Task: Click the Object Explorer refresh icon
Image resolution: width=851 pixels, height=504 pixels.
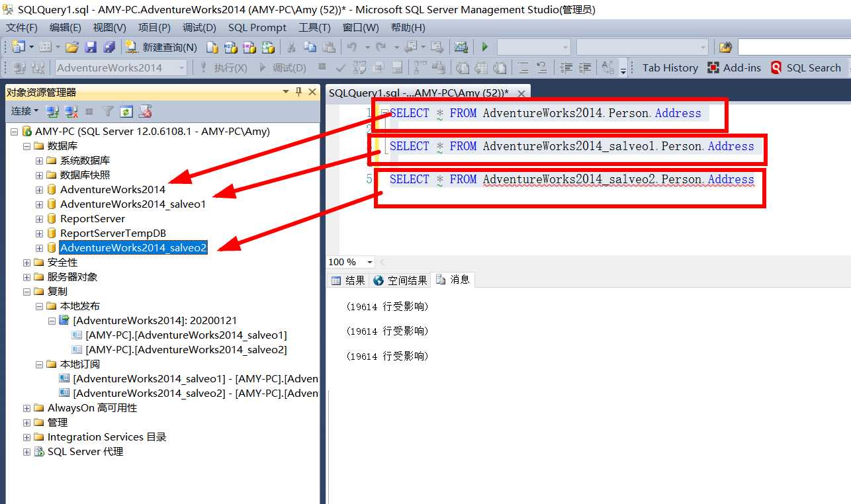Action: click(x=126, y=111)
